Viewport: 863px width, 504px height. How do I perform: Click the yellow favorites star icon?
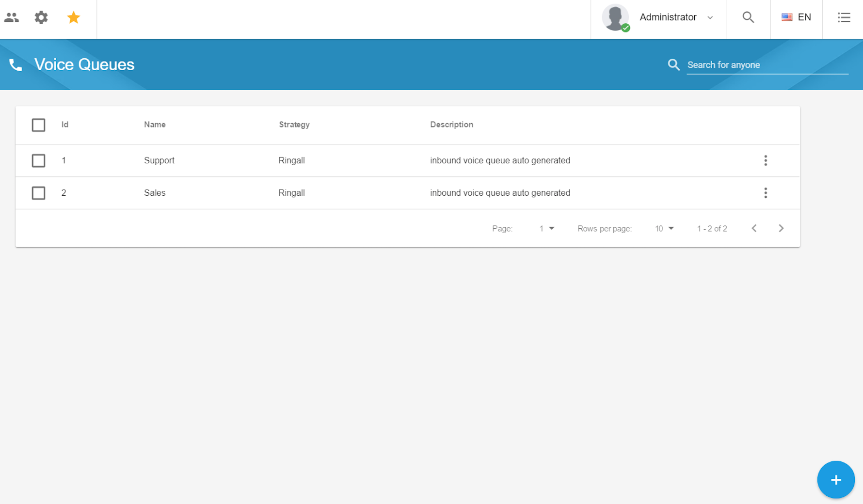pos(74,17)
